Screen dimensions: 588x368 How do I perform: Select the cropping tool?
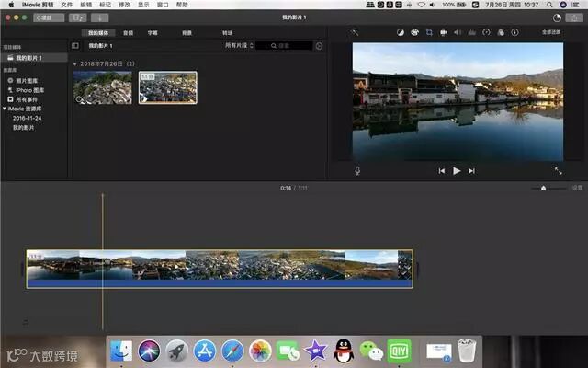pyautogui.click(x=428, y=31)
